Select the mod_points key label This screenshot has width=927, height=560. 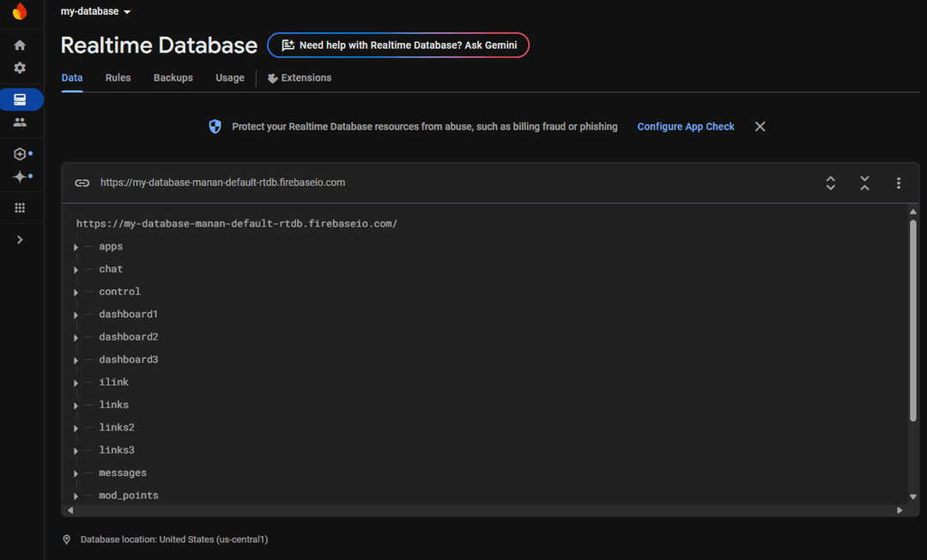click(x=128, y=495)
